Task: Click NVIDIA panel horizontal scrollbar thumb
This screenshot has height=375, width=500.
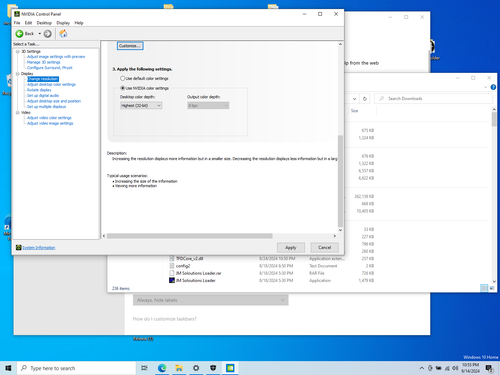Action: tap(190, 236)
